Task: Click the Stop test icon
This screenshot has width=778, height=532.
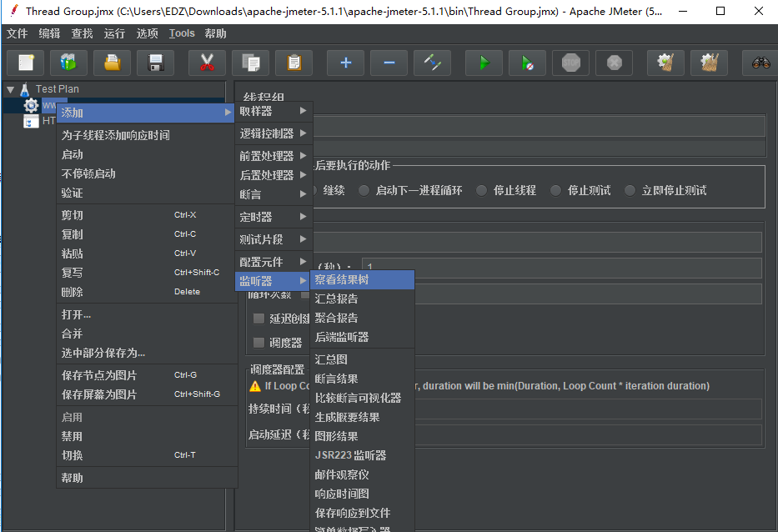Action: [x=570, y=63]
